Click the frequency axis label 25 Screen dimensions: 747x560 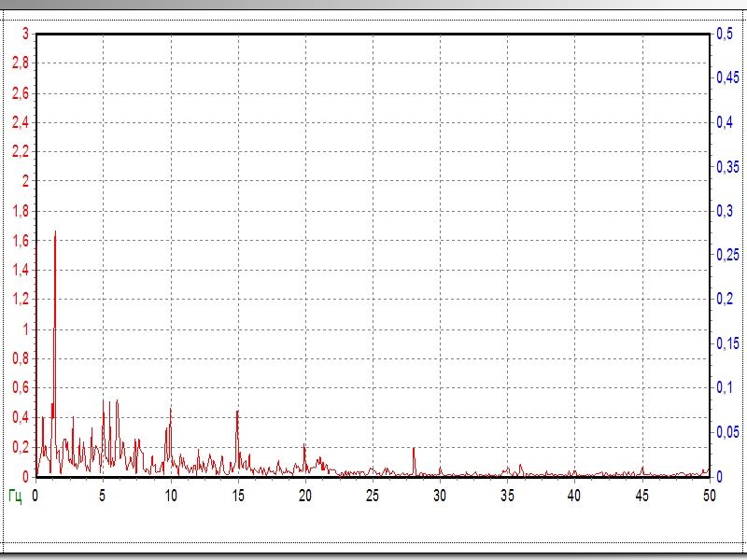click(373, 496)
